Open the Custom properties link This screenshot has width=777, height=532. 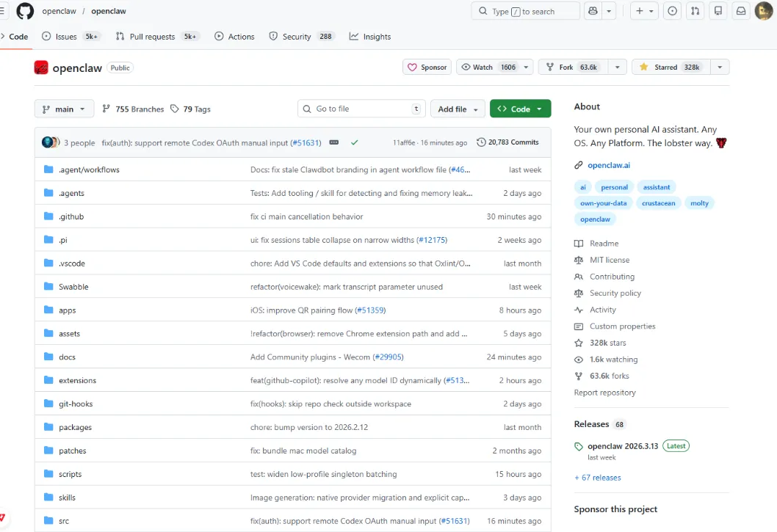pyautogui.click(x=622, y=326)
